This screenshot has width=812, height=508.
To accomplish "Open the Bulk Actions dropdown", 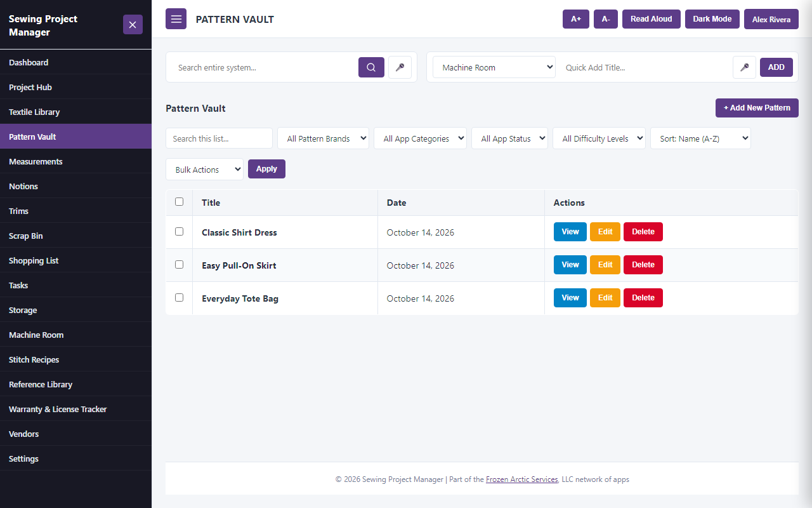I will coord(204,170).
